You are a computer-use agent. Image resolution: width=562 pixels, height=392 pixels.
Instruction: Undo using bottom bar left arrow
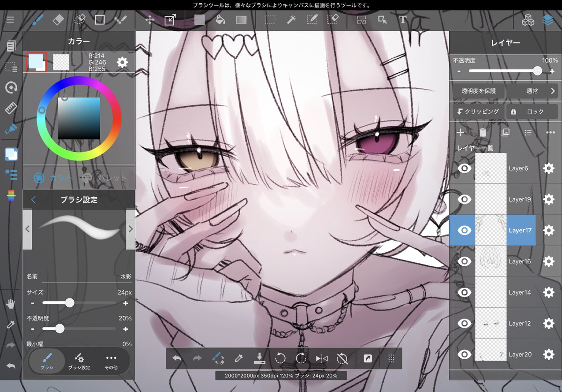coord(177,358)
